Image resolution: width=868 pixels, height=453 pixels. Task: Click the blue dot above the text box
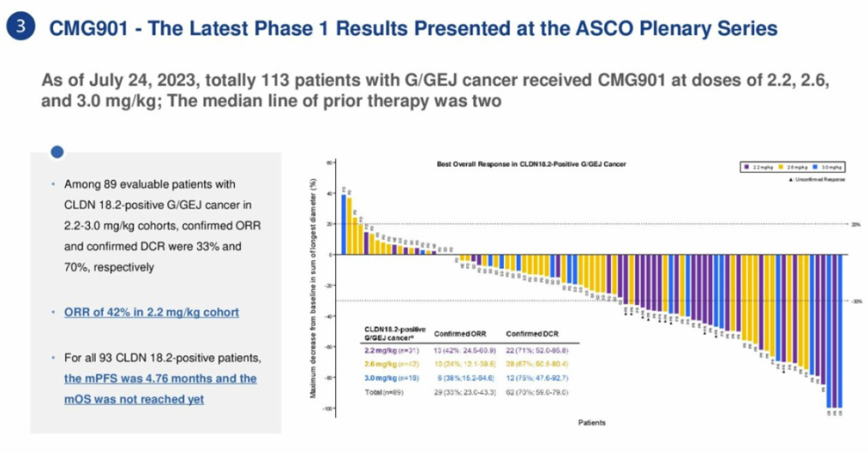57,152
